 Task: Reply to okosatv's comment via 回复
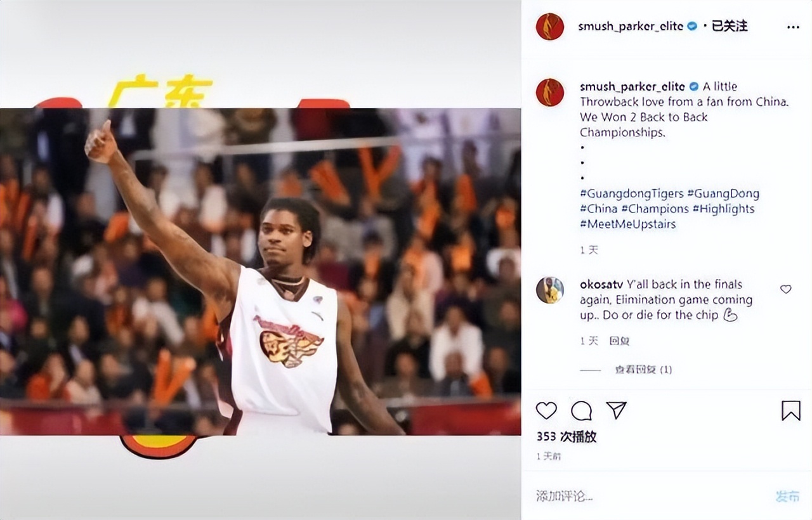click(619, 341)
